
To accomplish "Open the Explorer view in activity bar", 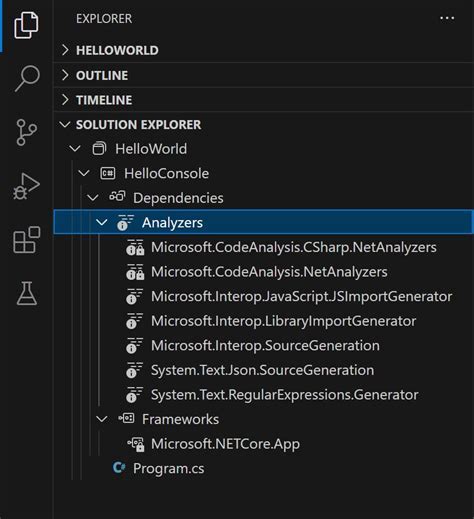I will (26, 25).
